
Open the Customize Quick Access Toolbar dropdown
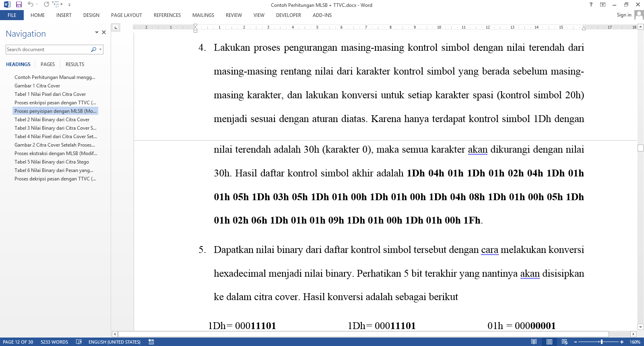click(x=69, y=5)
